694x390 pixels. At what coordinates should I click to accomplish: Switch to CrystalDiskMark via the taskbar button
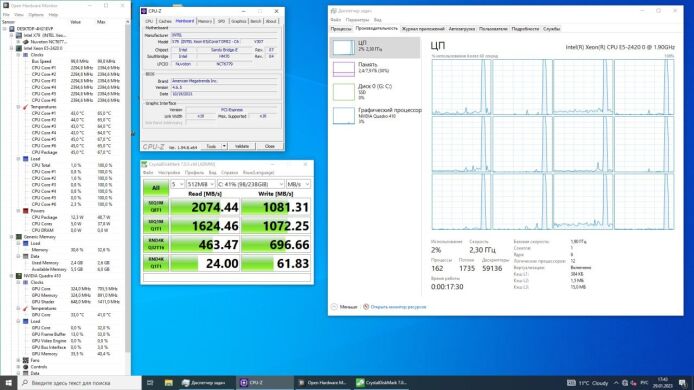pos(381,382)
